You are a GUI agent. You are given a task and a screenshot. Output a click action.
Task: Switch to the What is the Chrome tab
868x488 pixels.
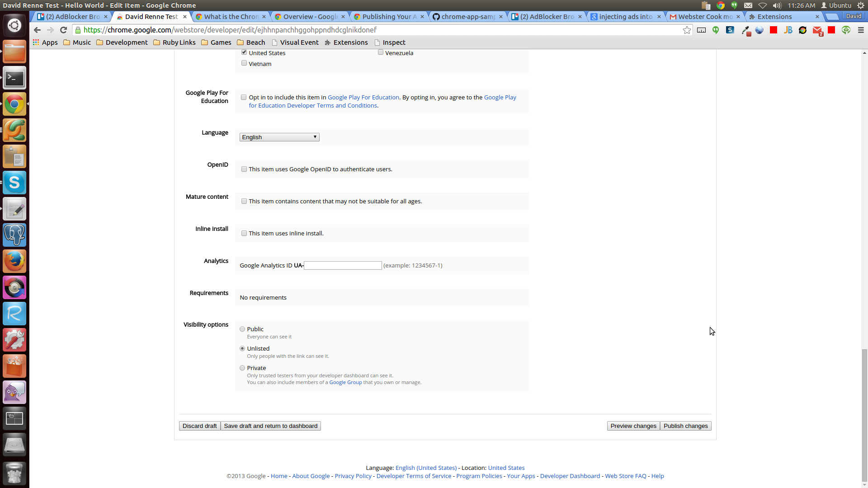coord(231,17)
